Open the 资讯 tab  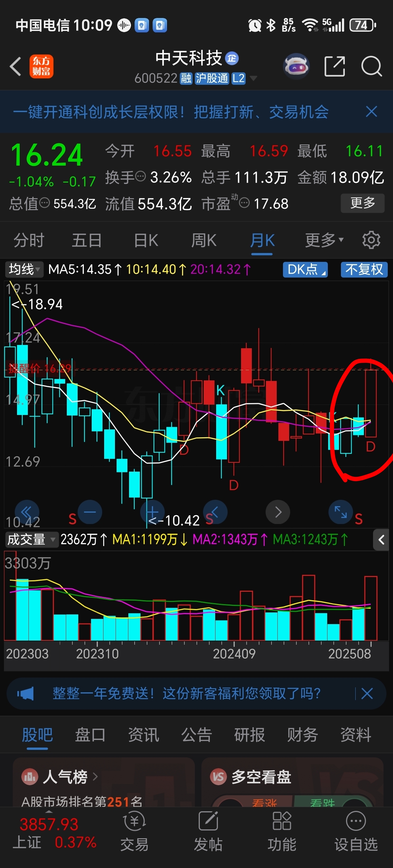coord(143,734)
